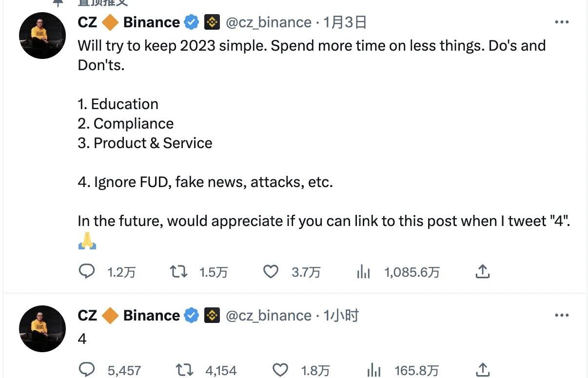Screen dimensions: 588x378
Task: Like the pinned 2023 tweet
Action: (x=271, y=271)
